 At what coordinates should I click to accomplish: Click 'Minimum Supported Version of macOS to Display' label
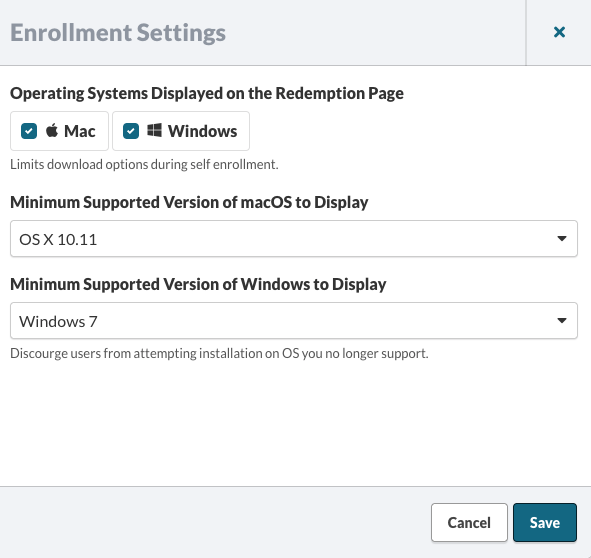pyautogui.click(x=189, y=202)
